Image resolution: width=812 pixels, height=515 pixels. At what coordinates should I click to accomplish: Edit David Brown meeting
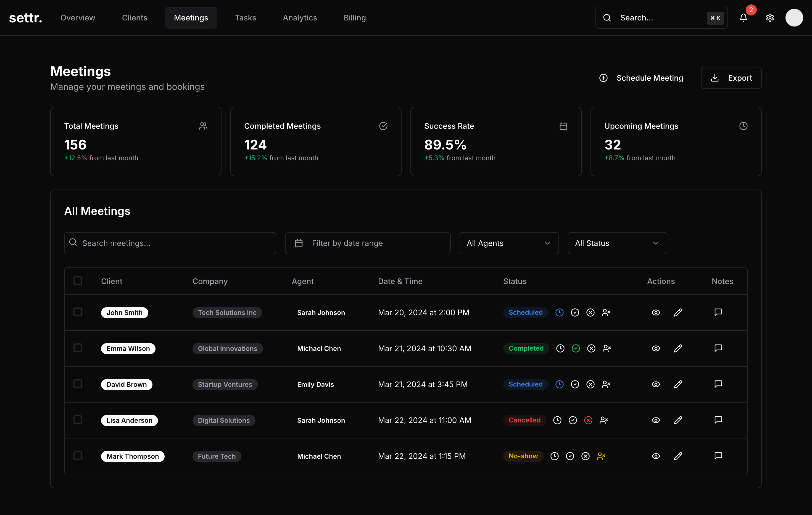678,385
